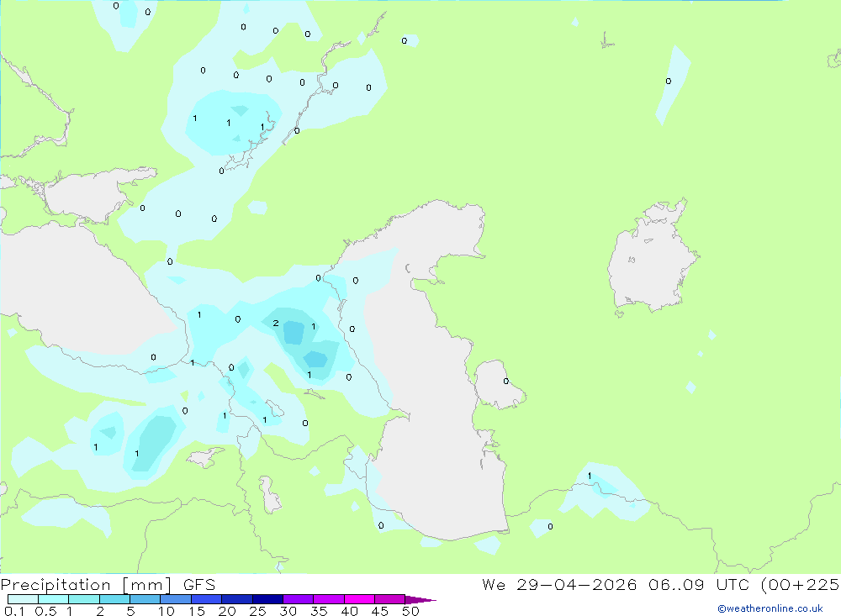841x616 pixels.
Task: Choose the 25–30 mm dark navy swatch
Action: [267, 599]
